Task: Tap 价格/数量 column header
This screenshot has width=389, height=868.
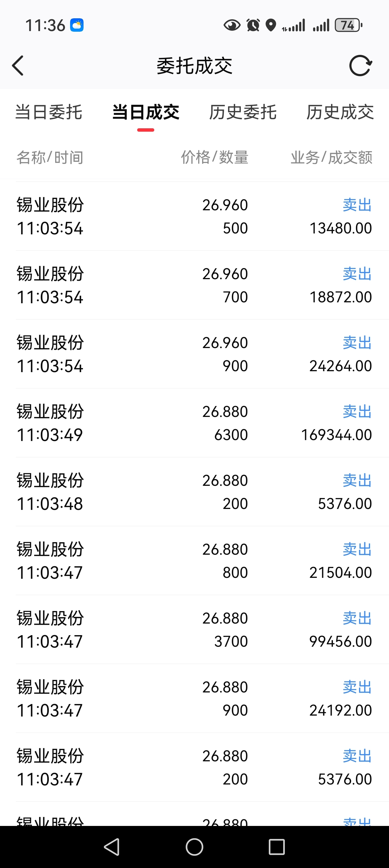Action: click(215, 157)
